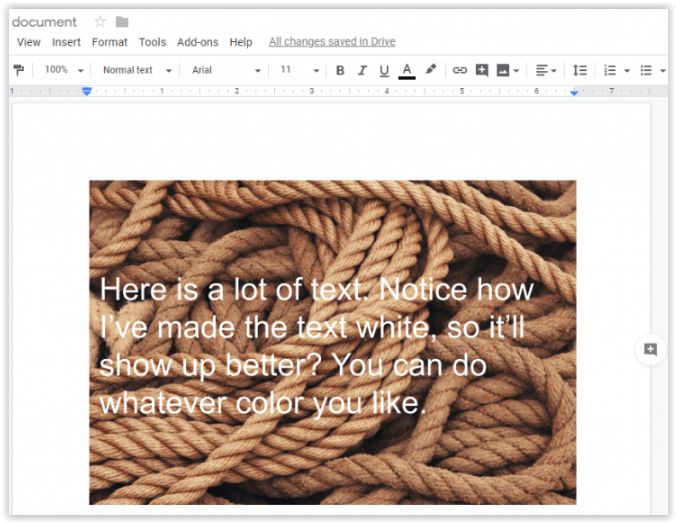This screenshot has width=676, height=523.
Task: Open the text alignment options
Action: point(546,70)
